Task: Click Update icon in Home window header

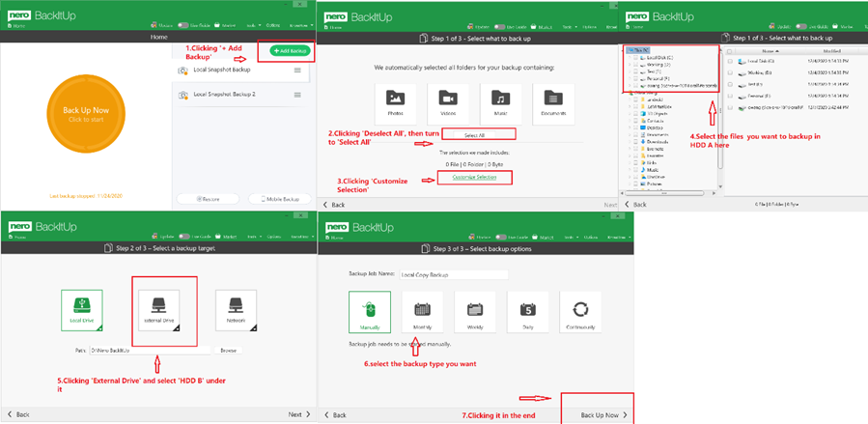Action: [154, 25]
